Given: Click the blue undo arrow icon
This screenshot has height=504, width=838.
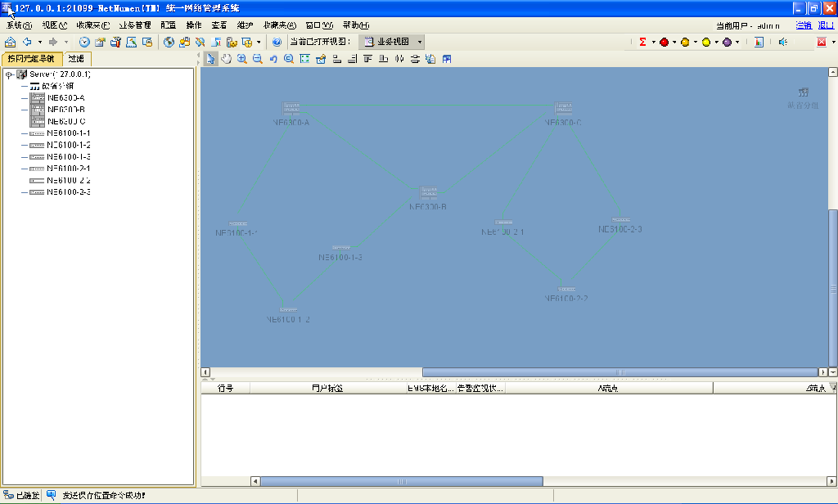Looking at the screenshot, I should [273, 59].
